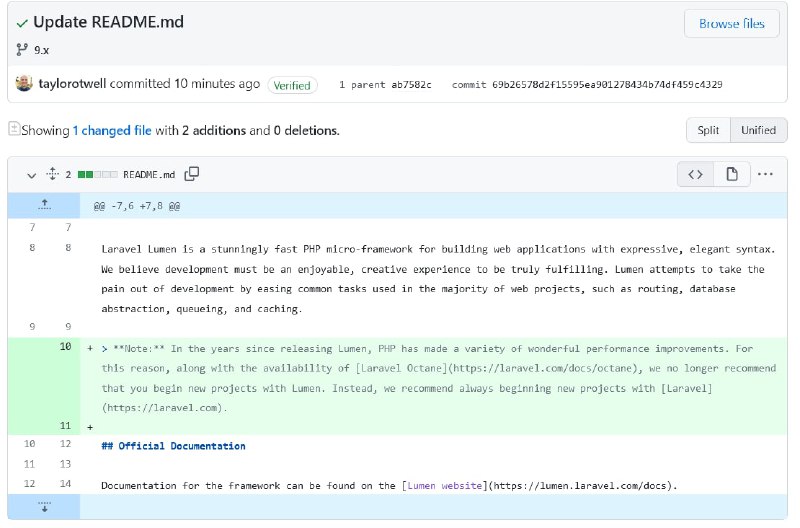Show the source diff view icon
This screenshot has width=800, height=528.
click(x=695, y=174)
